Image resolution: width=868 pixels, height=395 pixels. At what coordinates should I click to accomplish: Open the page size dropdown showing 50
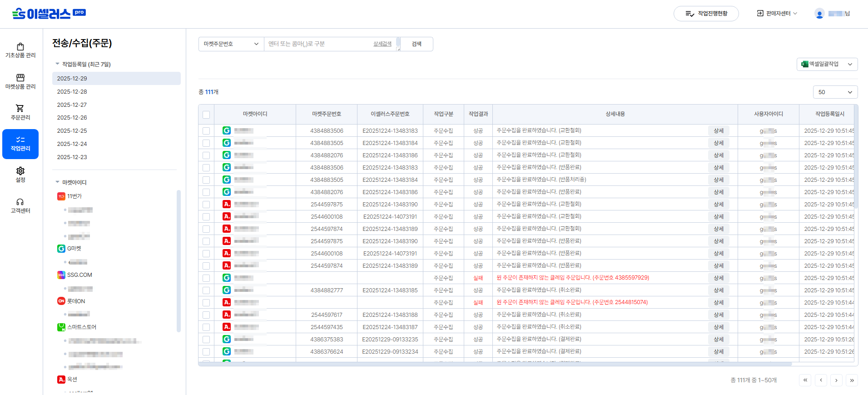835,92
